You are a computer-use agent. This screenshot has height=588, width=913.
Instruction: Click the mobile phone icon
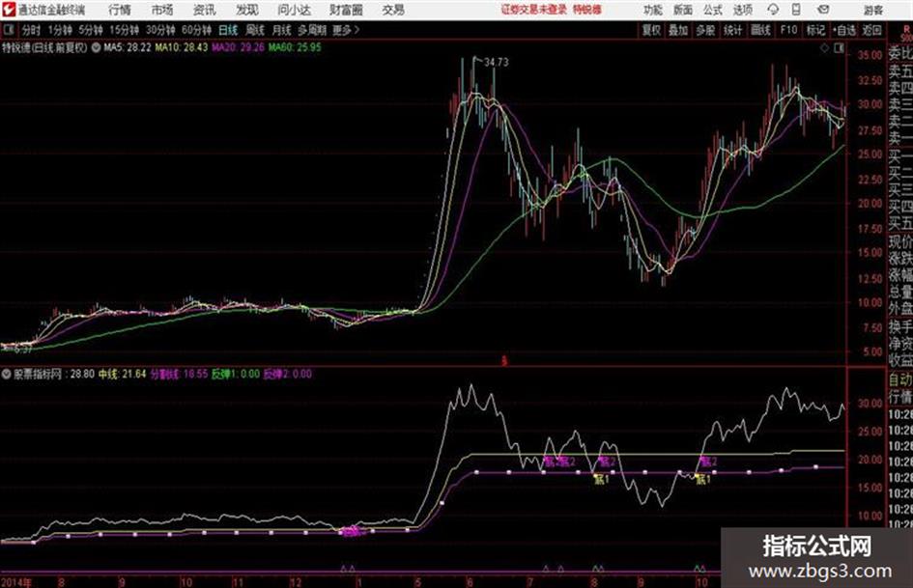[x=796, y=10]
